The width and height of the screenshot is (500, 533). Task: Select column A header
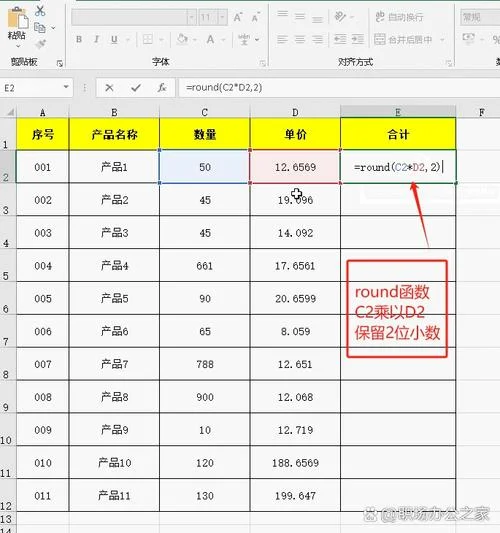point(42,112)
